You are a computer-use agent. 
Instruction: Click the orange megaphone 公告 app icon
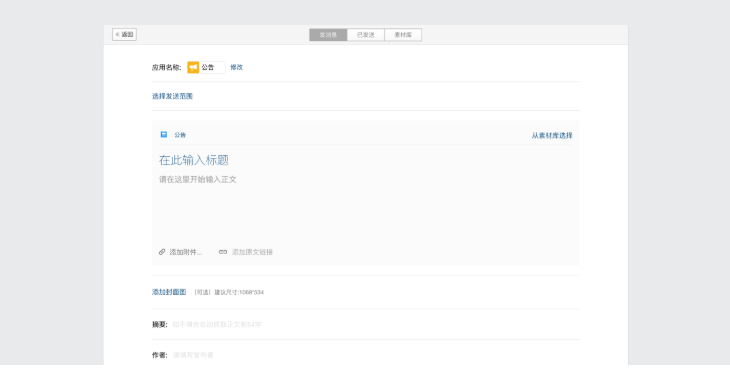coord(193,67)
